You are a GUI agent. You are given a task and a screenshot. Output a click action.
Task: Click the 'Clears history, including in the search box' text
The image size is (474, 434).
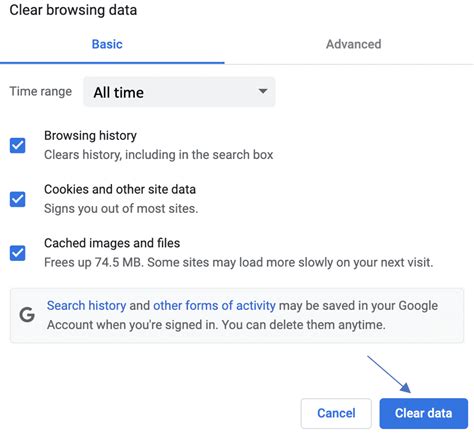(159, 155)
